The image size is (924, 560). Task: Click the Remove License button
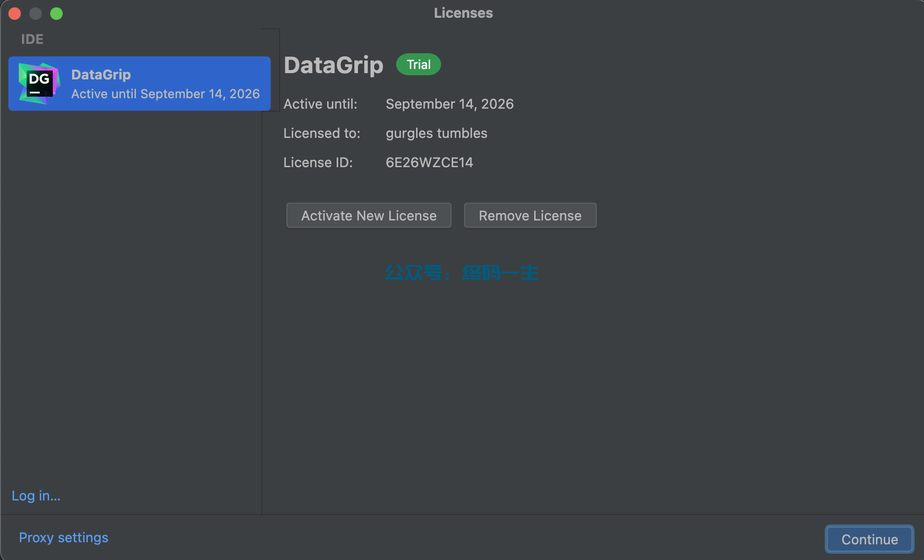pyautogui.click(x=530, y=215)
